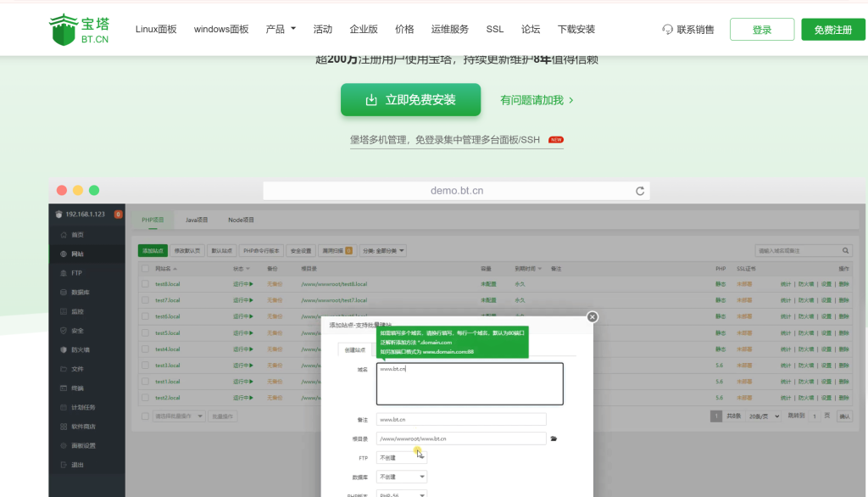Click the 域名 text area containing www.bt.cn
Screen dimensions: 868x497
coord(470,383)
